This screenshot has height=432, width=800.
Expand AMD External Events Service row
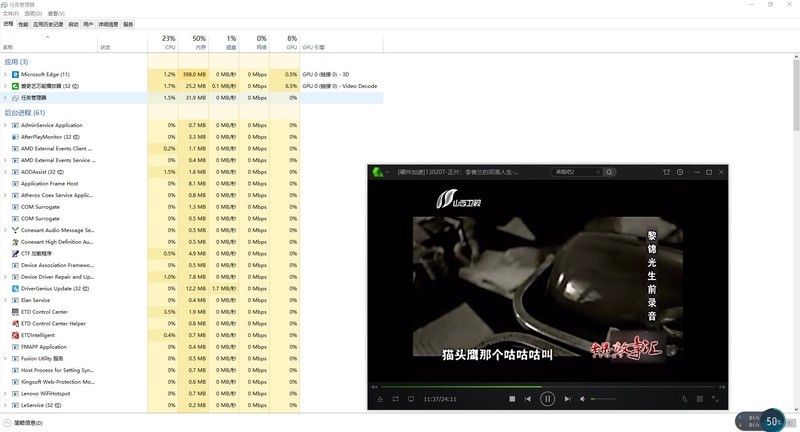click(6, 160)
